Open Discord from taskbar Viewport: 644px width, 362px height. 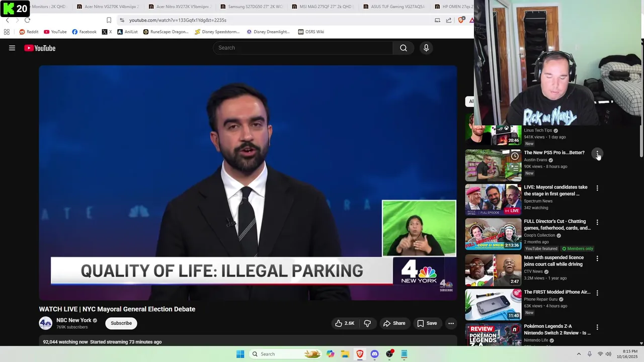374,354
